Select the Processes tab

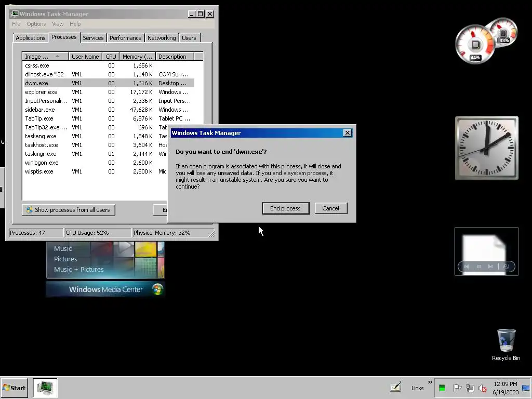tap(64, 37)
